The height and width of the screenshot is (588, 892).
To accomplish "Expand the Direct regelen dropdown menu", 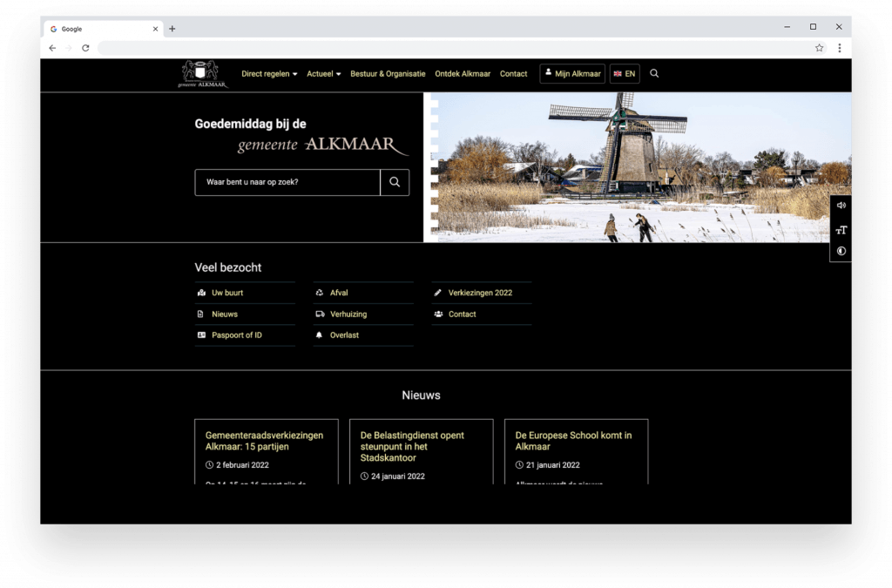I will coord(269,74).
